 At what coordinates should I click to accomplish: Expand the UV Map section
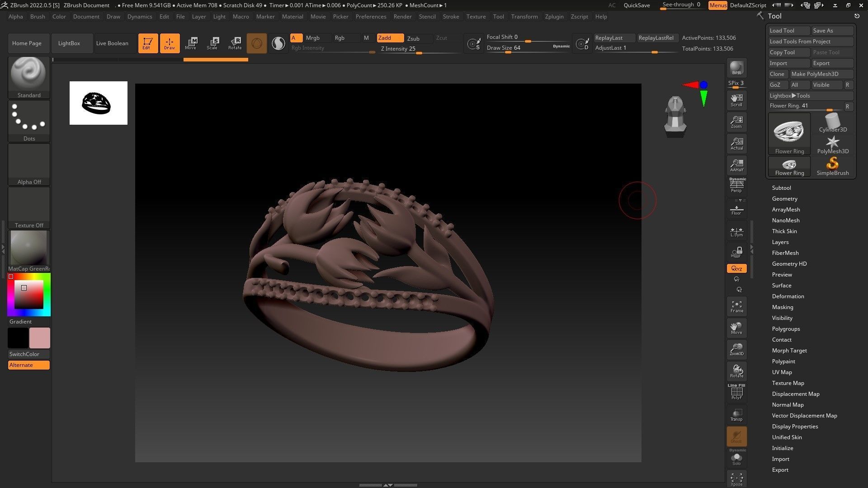tap(782, 372)
